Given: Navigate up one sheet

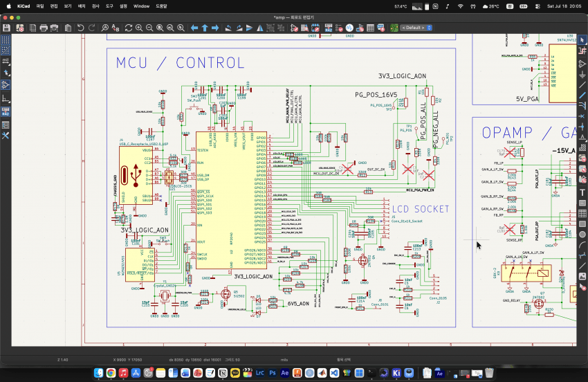Looking at the screenshot, I should pyautogui.click(x=205, y=28).
